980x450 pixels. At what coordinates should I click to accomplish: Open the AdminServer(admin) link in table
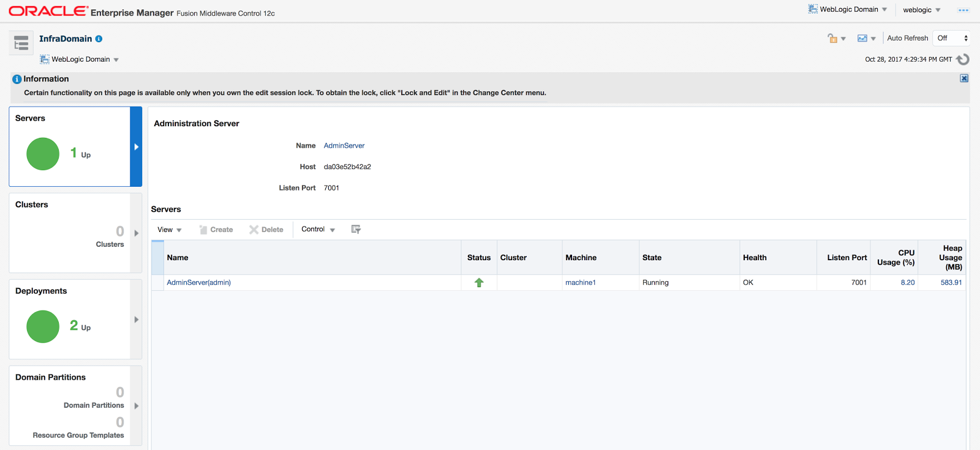(x=198, y=283)
